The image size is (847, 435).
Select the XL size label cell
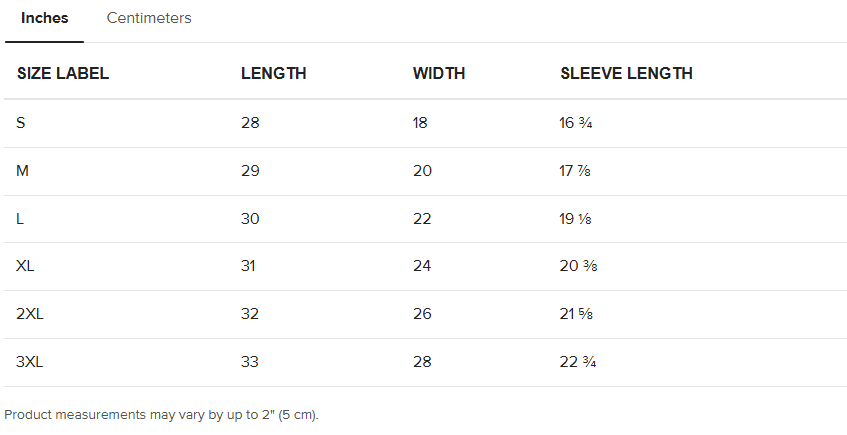pos(26,266)
